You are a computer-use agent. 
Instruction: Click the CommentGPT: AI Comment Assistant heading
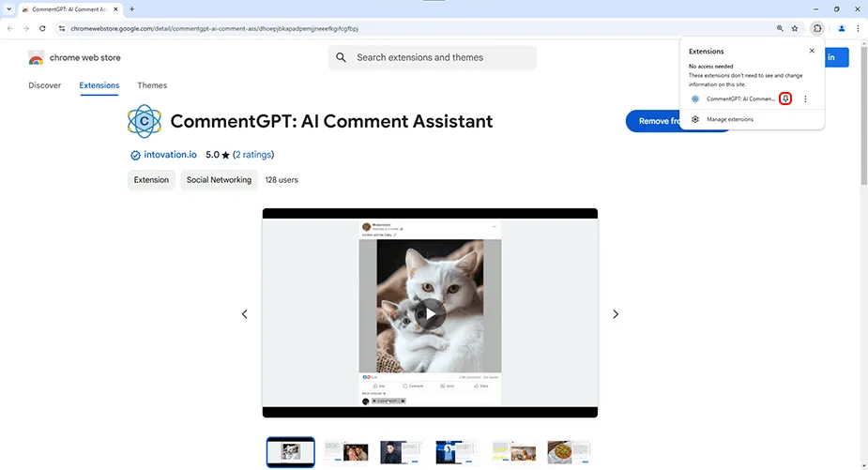coord(331,121)
